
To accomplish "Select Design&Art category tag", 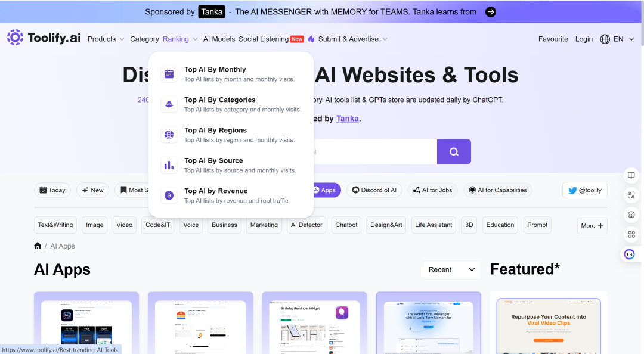I will click(386, 225).
